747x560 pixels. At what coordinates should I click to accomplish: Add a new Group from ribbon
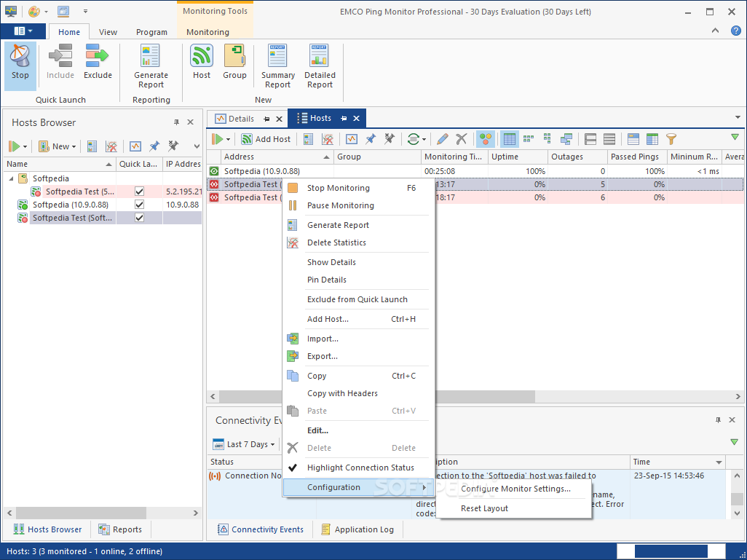234,62
